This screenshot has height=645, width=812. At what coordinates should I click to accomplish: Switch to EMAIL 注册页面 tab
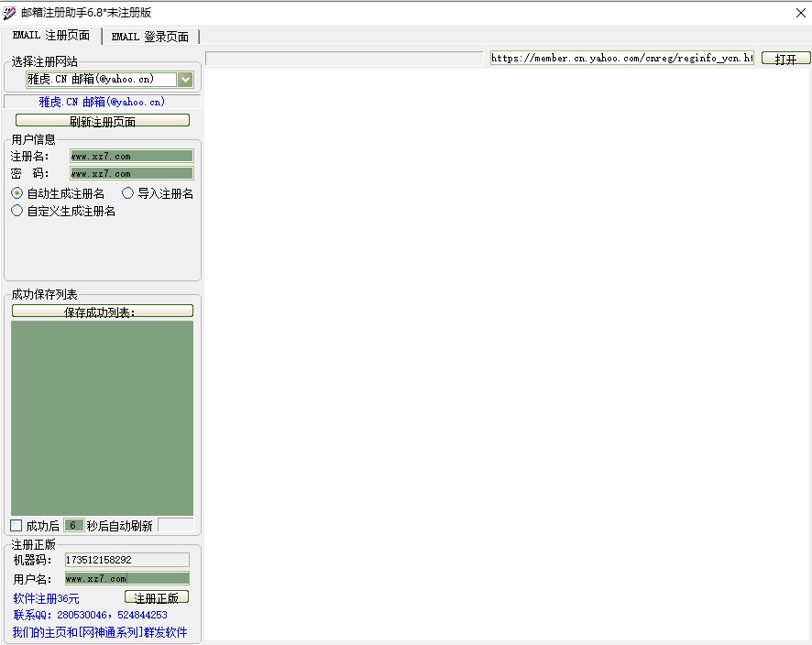(x=51, y=36)
